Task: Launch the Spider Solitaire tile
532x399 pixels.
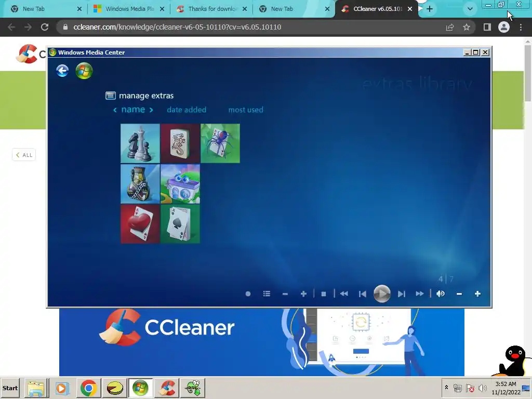Action: [x=220, y=143]
